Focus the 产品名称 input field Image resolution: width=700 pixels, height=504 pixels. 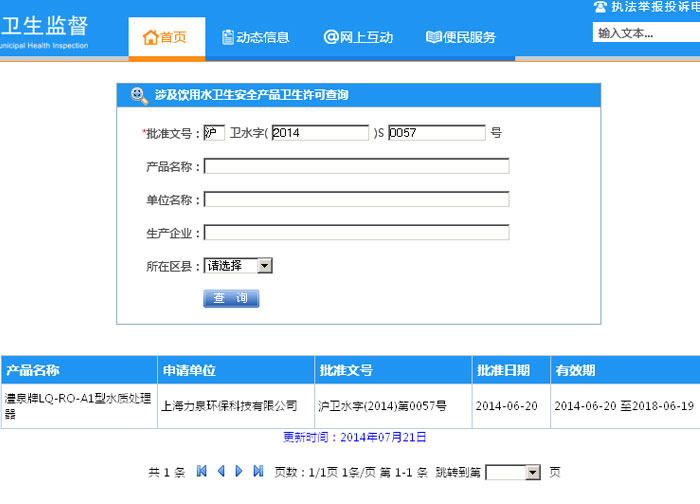pyautogui.click(x=356, y=166)
